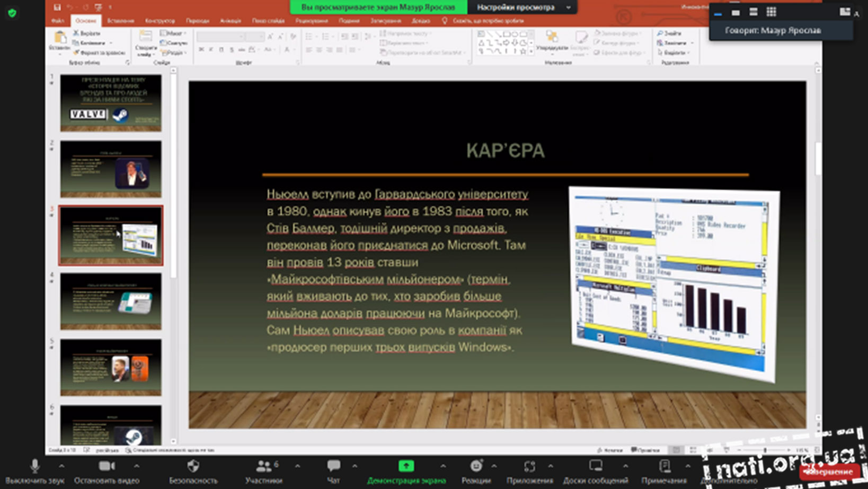
Task: Expand audio options arrow beside microphone
Action: click(61, 466)
